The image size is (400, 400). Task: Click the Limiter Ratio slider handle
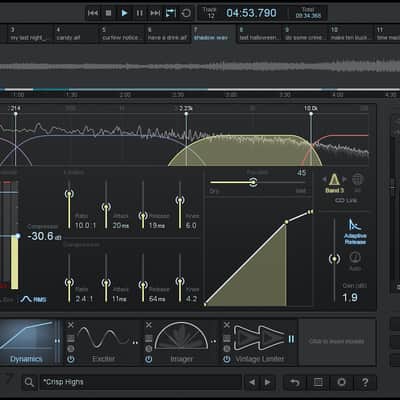(69, 194)
